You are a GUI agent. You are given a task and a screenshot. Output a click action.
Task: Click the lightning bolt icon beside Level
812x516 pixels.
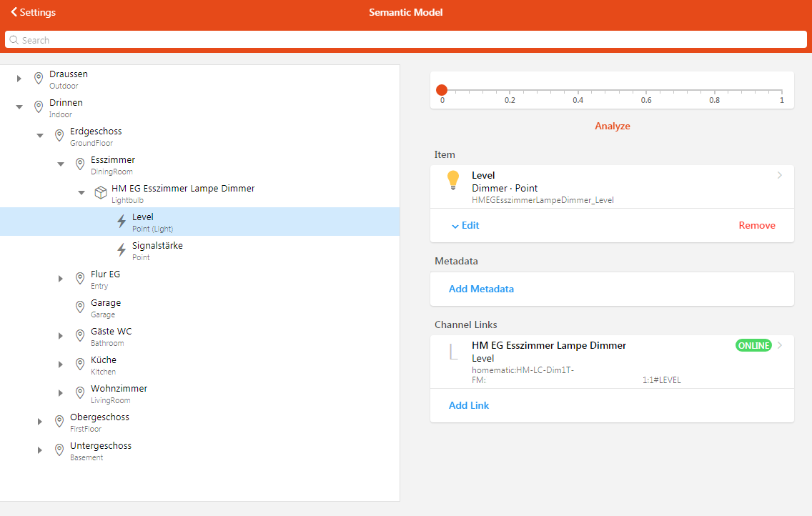coord(122,222)
